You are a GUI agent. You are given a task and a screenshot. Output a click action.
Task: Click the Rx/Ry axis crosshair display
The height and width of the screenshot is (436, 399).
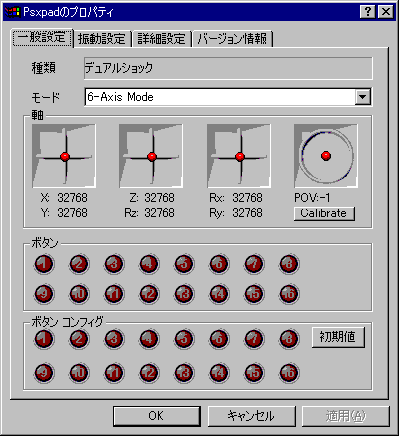[239, 156]
